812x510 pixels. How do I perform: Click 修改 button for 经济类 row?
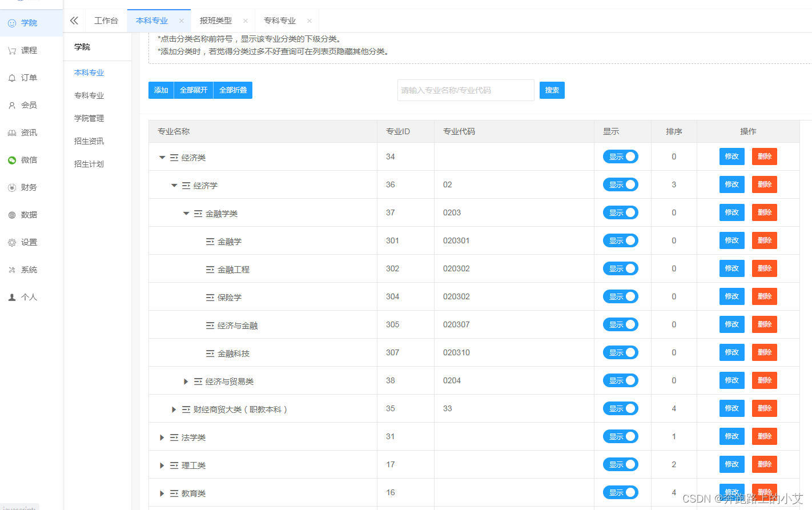pos(732,156)
